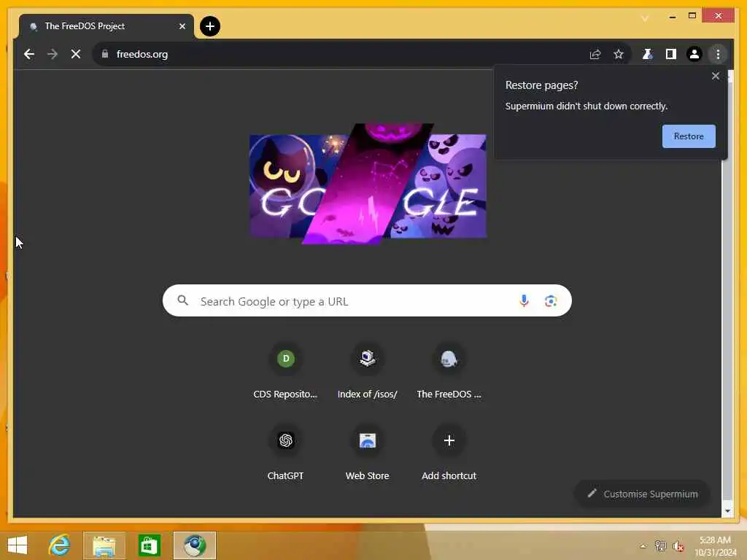The width and height of the screenshot is (747, 560).
Task: Click the scrollbar down arrow
Action: [727, 511]
